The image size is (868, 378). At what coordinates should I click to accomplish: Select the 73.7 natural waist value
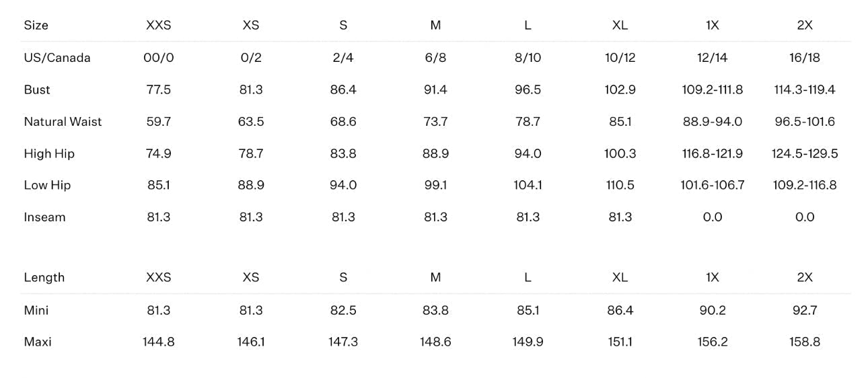coord(435,122)
